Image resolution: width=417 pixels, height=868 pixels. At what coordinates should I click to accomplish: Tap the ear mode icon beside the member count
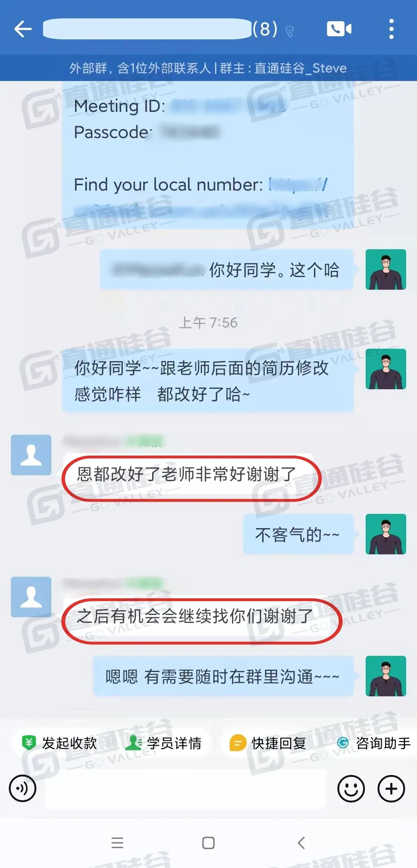[x=290, y=31]
